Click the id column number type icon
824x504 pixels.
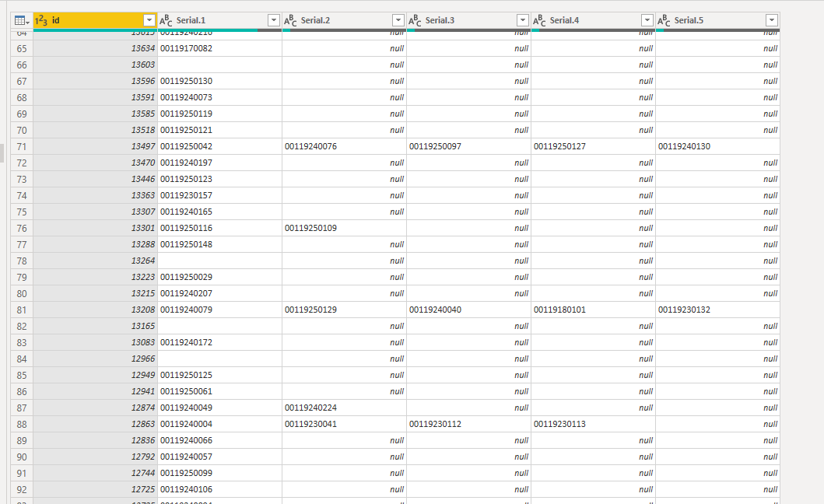41,20
